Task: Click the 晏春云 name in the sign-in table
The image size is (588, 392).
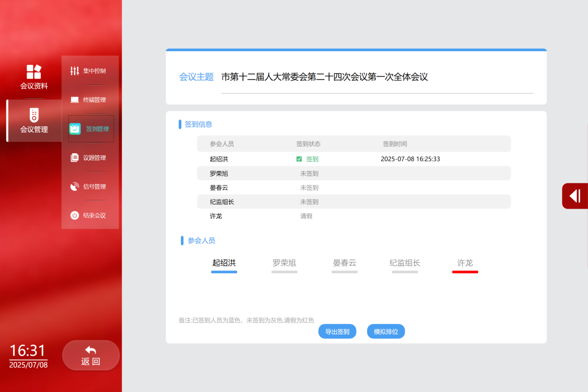Action: coord(219,188)
